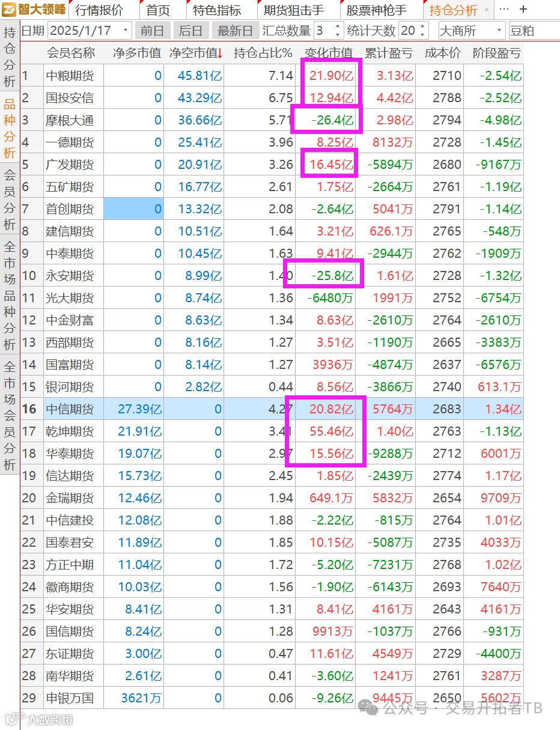Click 55.46亿 变化市值 value
The width and height of the screenshot is (560, 730).
pyautogui.click(x=331, y=431)
